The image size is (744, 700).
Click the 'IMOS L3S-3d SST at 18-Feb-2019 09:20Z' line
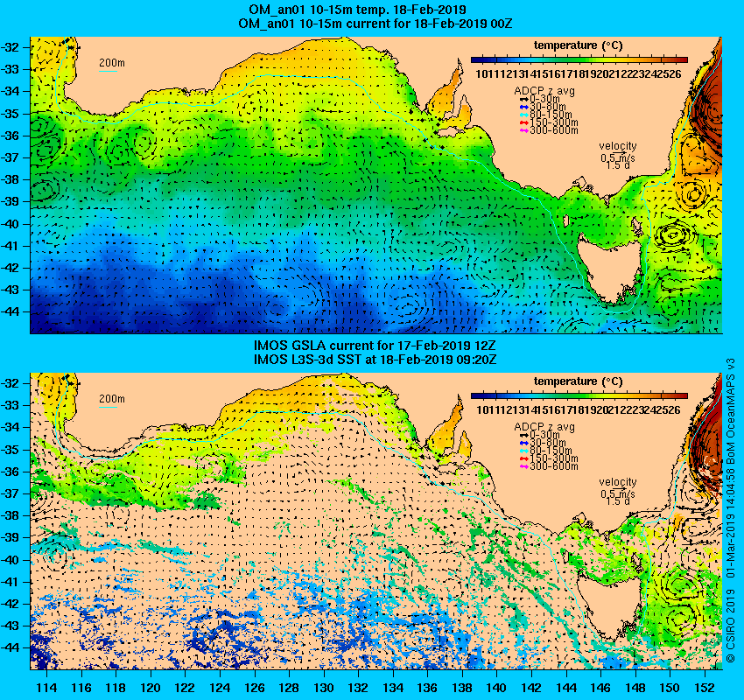pyautogui.click(x=375, y=360)
